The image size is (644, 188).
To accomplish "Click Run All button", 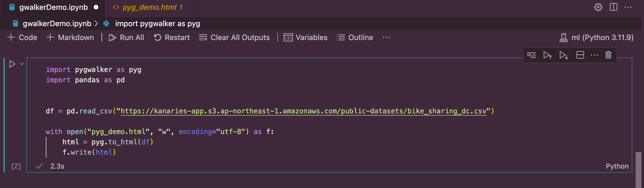I will [127, 37].
